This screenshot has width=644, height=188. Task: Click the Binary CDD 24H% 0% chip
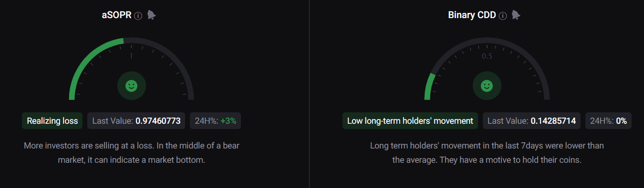pyautogui.click(x=608, y=121)
